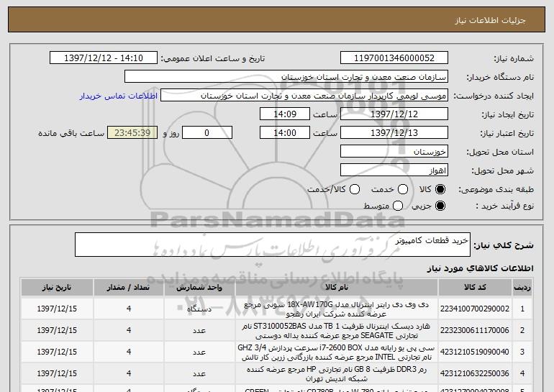Choose the جزیی purchase process option

click(x=440, y=206)
